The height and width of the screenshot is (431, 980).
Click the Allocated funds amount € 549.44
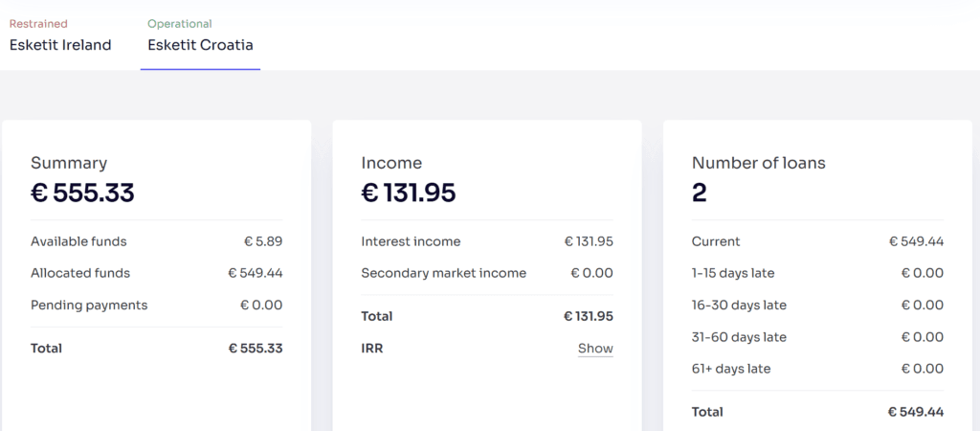255,273
